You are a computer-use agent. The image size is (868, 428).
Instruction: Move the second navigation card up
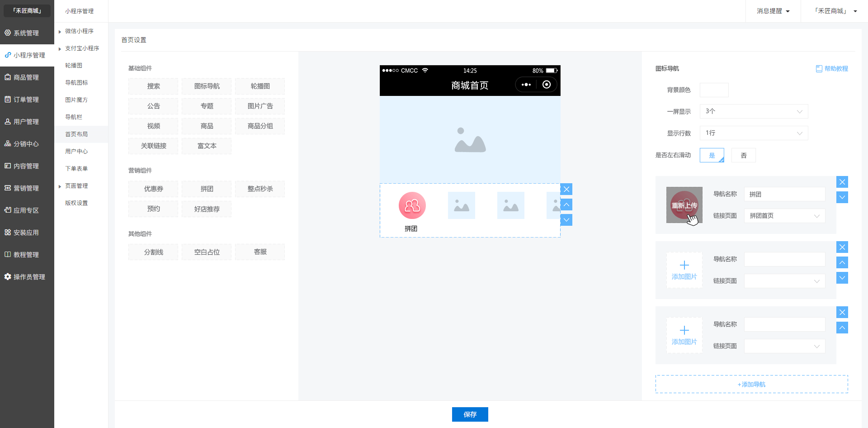[x=842, y=262]
